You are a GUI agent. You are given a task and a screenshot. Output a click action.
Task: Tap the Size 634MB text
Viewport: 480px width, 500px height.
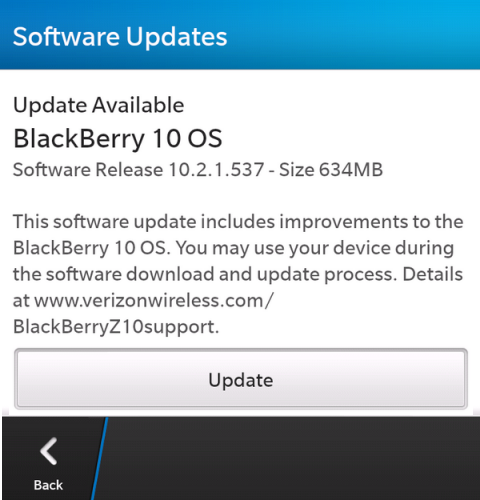click(x=331, y=170)
